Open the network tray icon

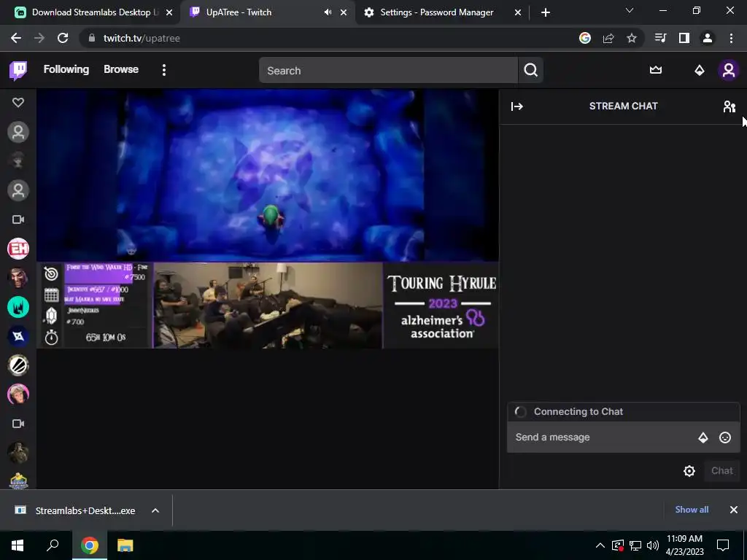pos(635,545)
